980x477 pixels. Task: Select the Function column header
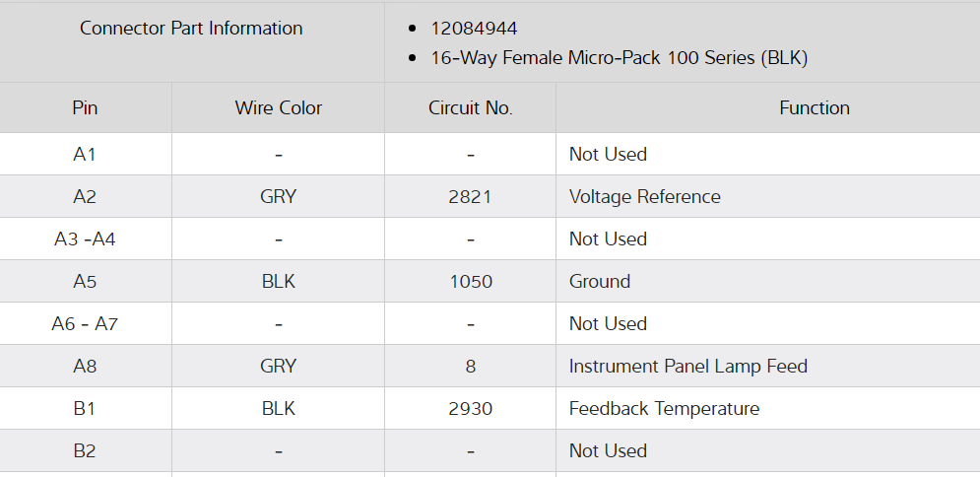[x=814, y=108]
